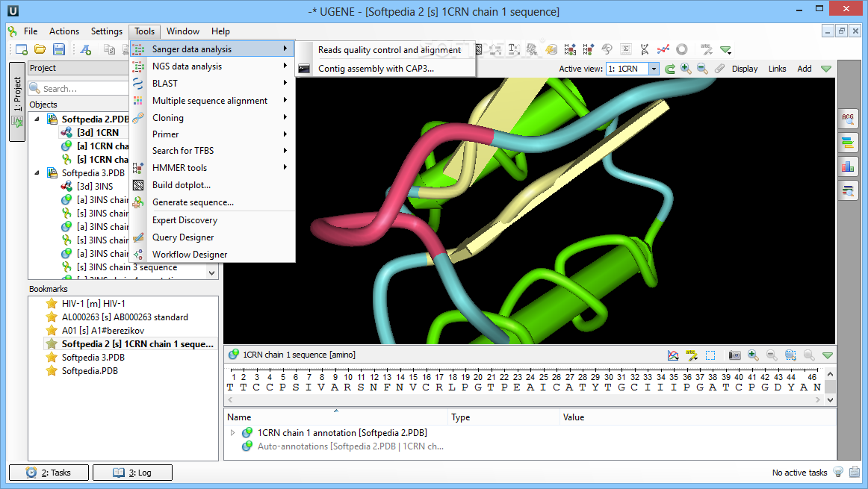Collapse the Softpedia 3.PDB tree node
The height and width of the screenshot is (489, 868).
pos(37,172)
